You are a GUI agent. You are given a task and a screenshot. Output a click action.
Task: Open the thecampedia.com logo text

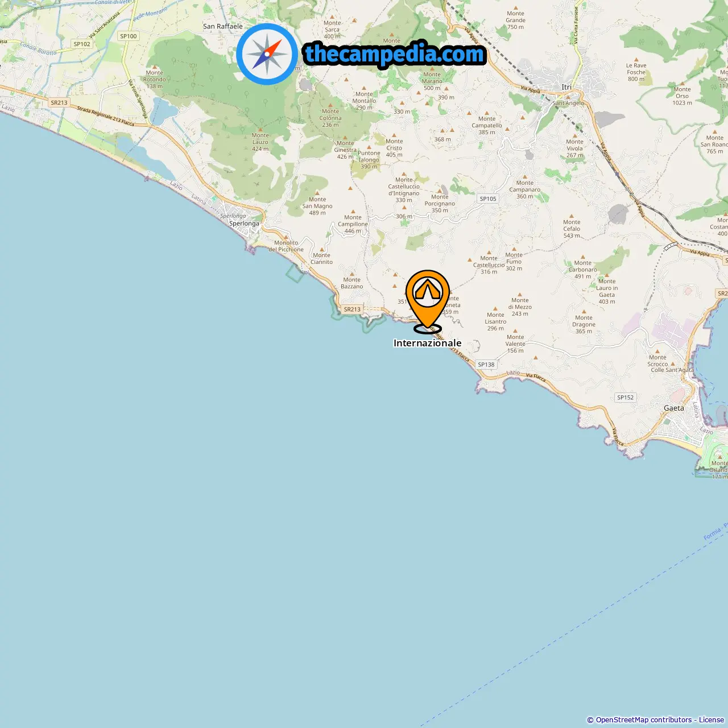[x=395, y=53]
